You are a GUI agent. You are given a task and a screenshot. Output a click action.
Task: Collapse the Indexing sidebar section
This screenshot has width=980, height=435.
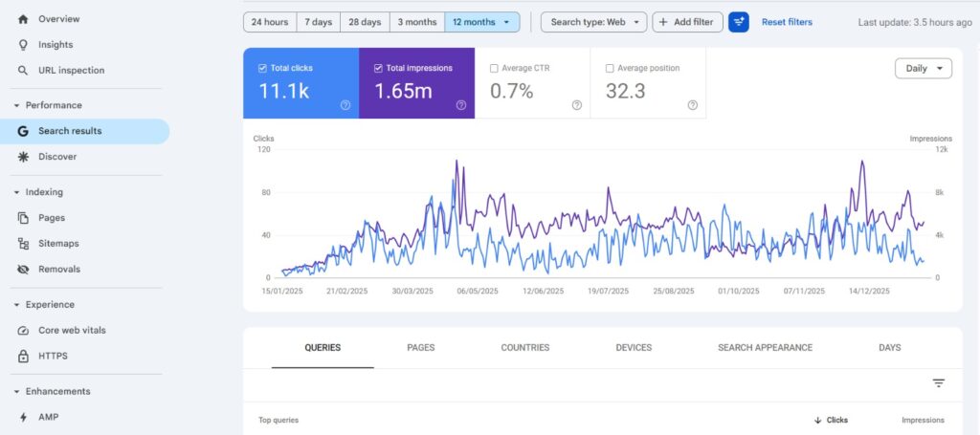(x=16, y=192)
